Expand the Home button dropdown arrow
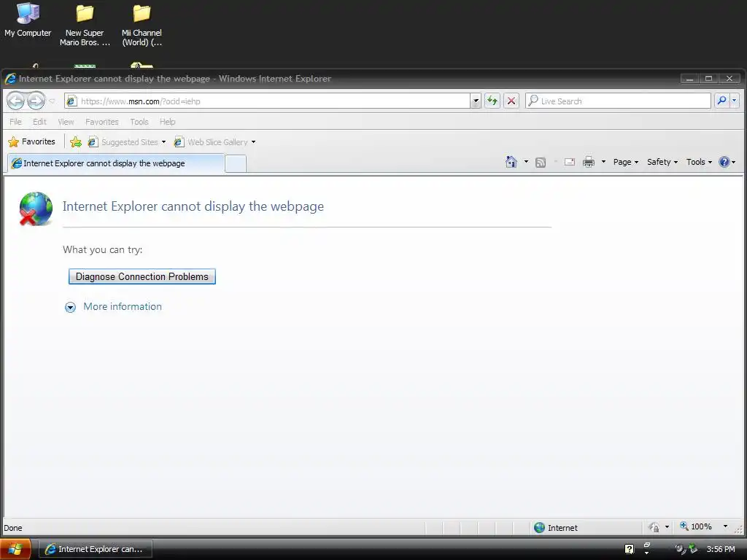Image resolution: width=747 pixels, height=560 pixels. point(526,162)
